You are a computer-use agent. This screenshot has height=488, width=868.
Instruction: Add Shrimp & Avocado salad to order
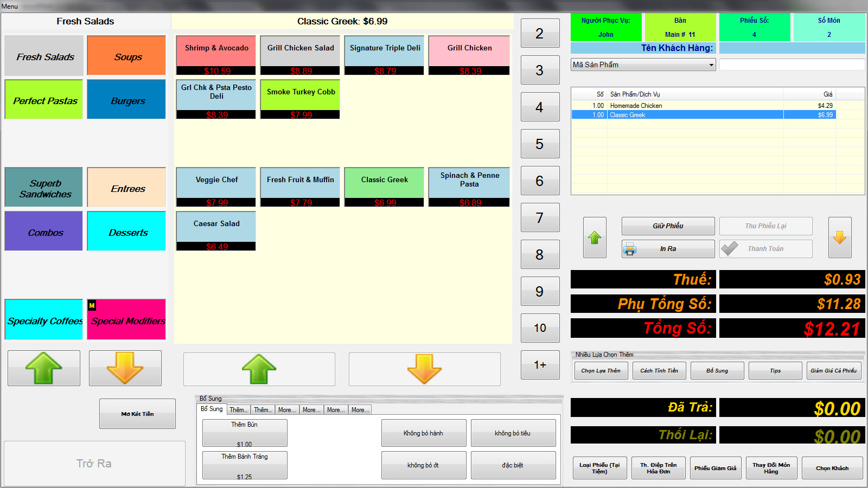pos(216,55)
